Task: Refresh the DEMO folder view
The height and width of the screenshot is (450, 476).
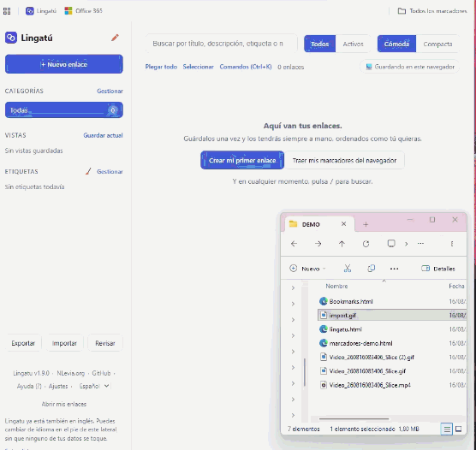Action: [366, 244]
